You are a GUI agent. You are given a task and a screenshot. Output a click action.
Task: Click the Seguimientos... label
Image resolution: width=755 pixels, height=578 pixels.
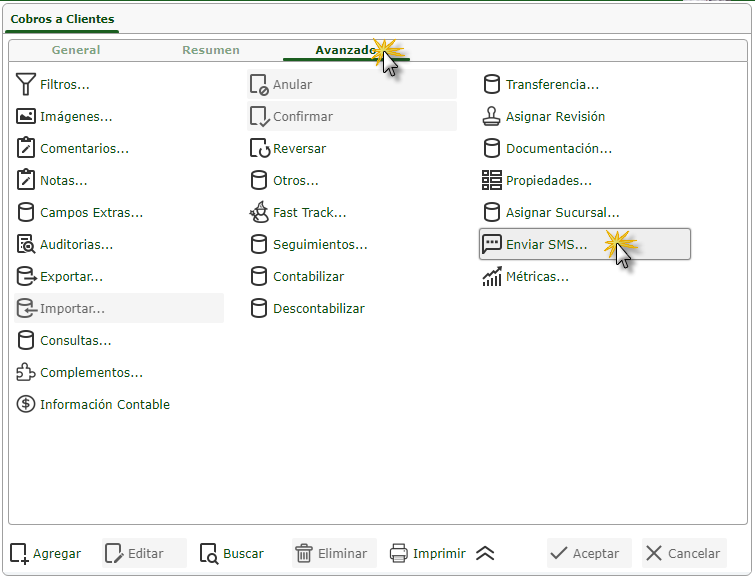tap(320, 245)
